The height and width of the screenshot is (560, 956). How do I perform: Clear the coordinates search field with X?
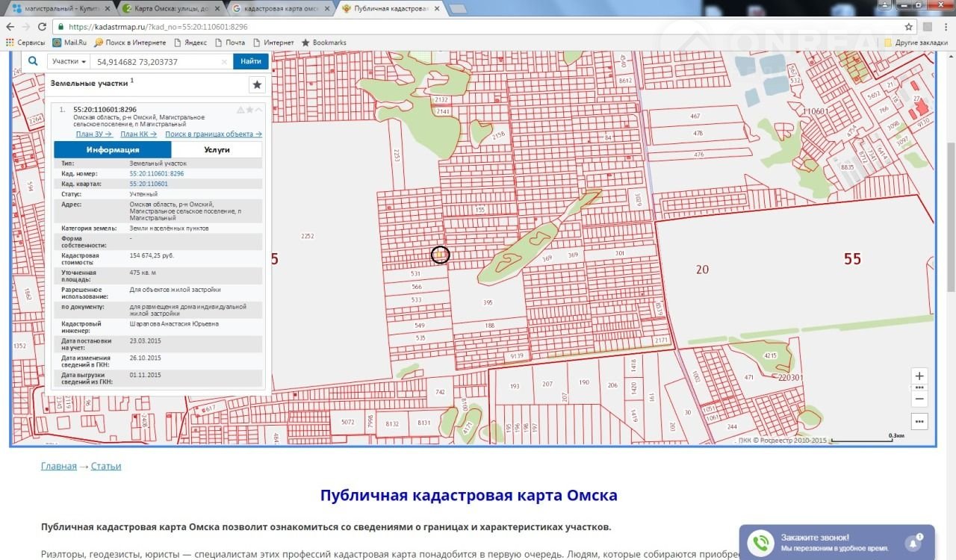tap(224, 62)
